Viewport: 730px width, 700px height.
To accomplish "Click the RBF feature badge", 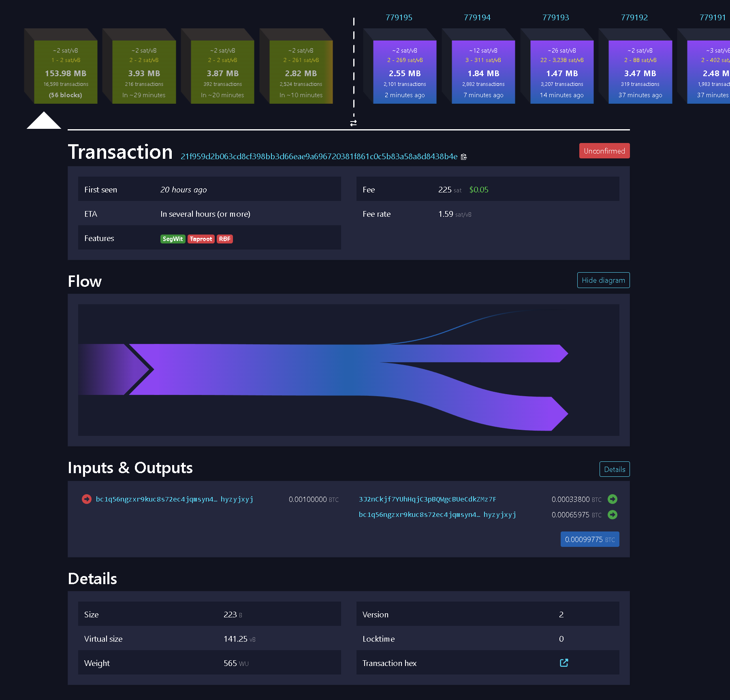I will point(224,239).
